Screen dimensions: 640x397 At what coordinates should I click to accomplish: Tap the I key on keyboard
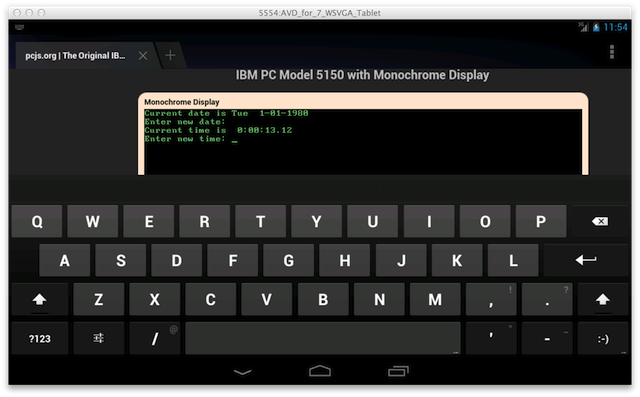tap(429, 222)
